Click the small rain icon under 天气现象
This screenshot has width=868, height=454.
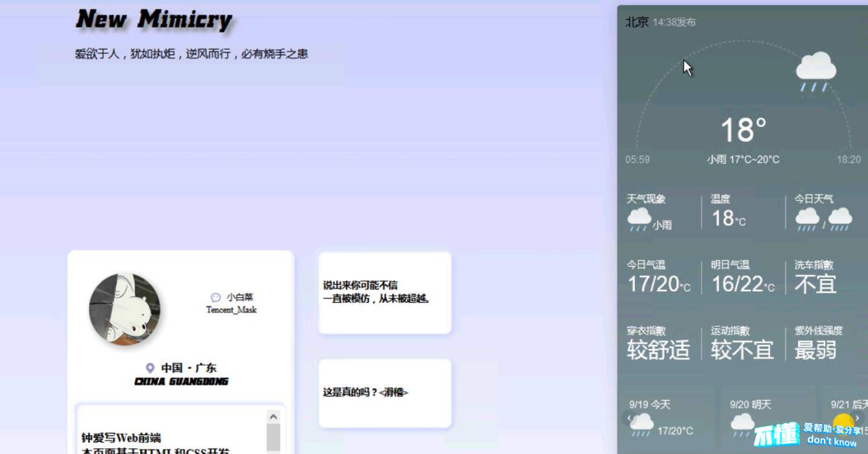pyautogui.click(x=639, y=219)
